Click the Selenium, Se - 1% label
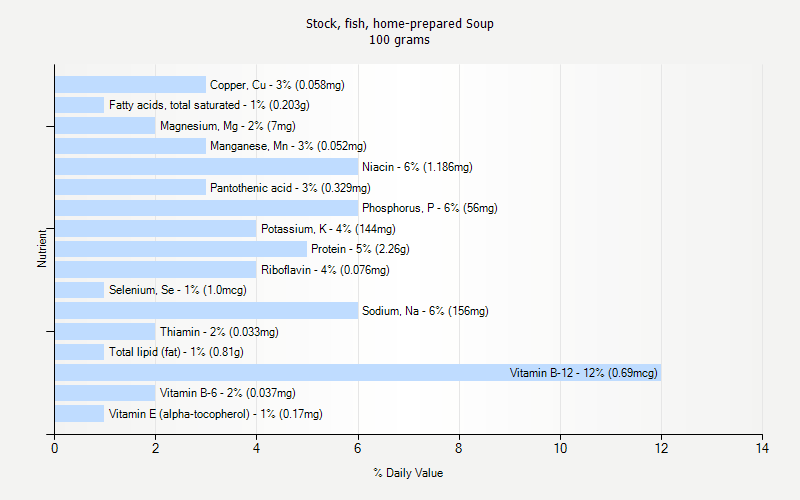The height and width of the screenshot is (500, 800). pos(178,290)
